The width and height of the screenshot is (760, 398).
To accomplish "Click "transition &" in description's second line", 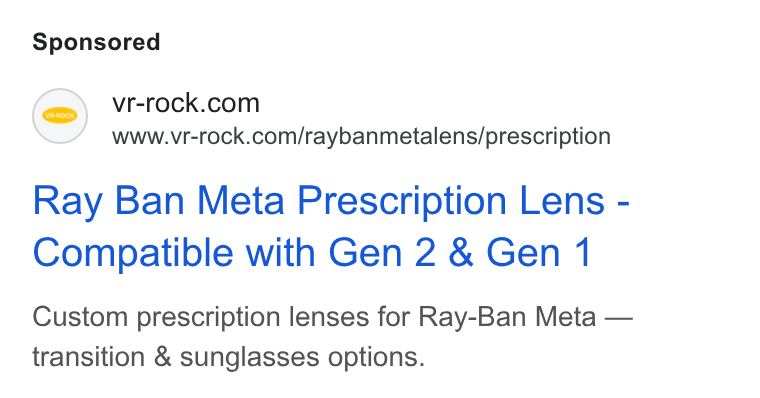I will (x=102, y=357).
